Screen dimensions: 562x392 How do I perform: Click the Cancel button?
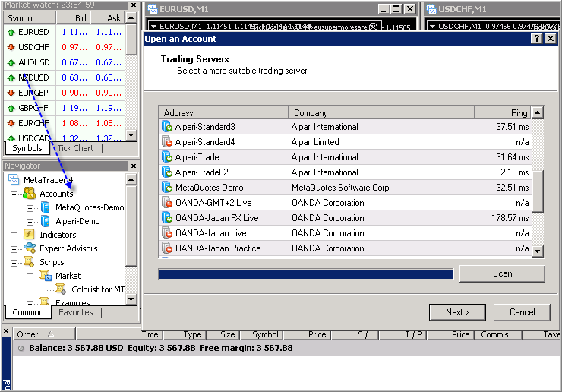point(522,312)
